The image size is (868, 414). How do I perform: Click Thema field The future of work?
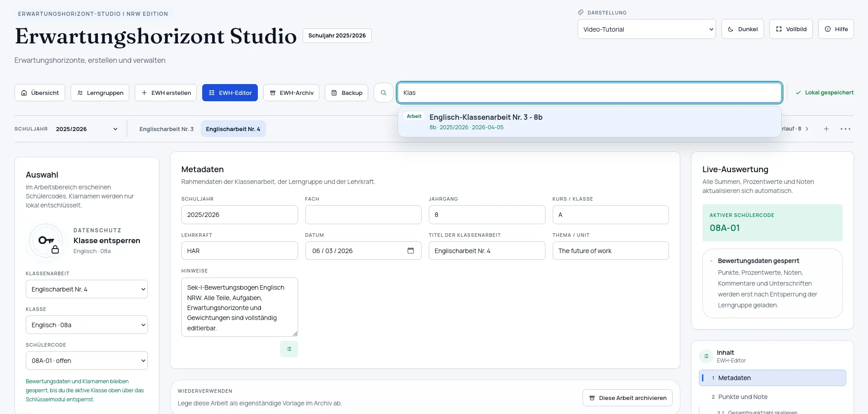click(611, 251)
